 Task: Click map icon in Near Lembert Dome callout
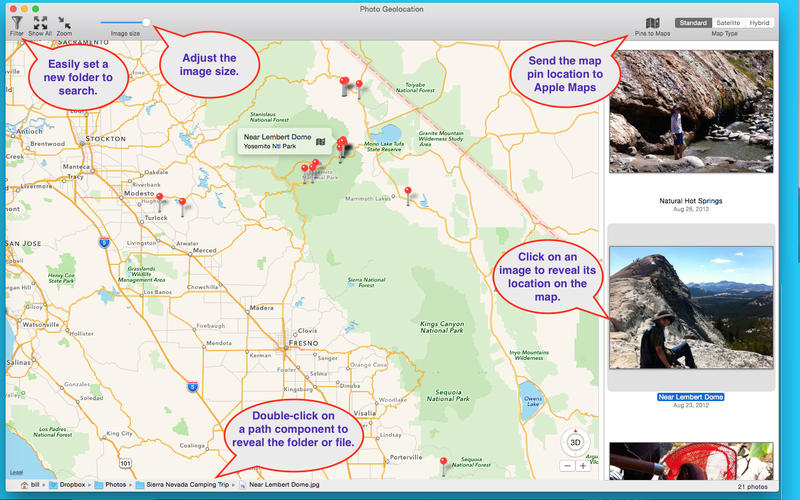click(x=320, y=142)
